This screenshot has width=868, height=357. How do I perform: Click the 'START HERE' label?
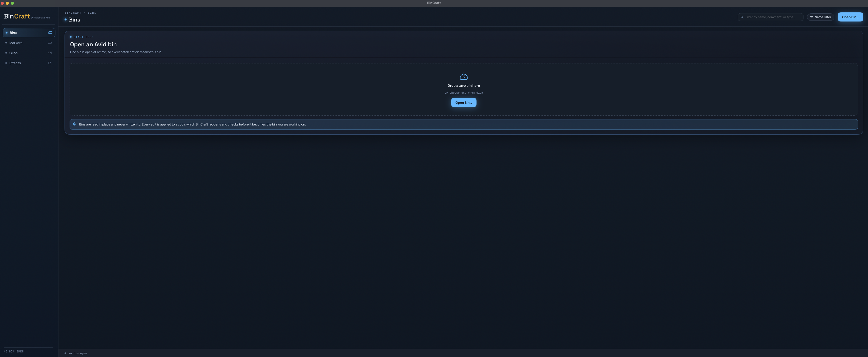point(84,37)
